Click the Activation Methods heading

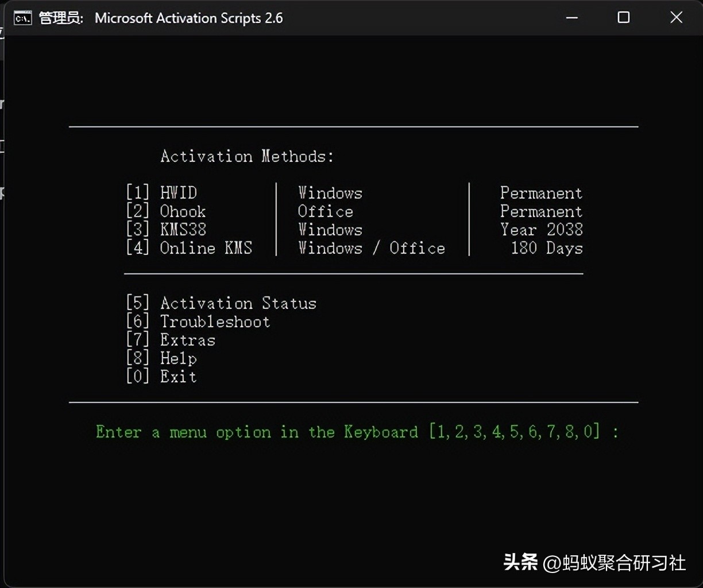pyautogui.click(x=246, y=156)
